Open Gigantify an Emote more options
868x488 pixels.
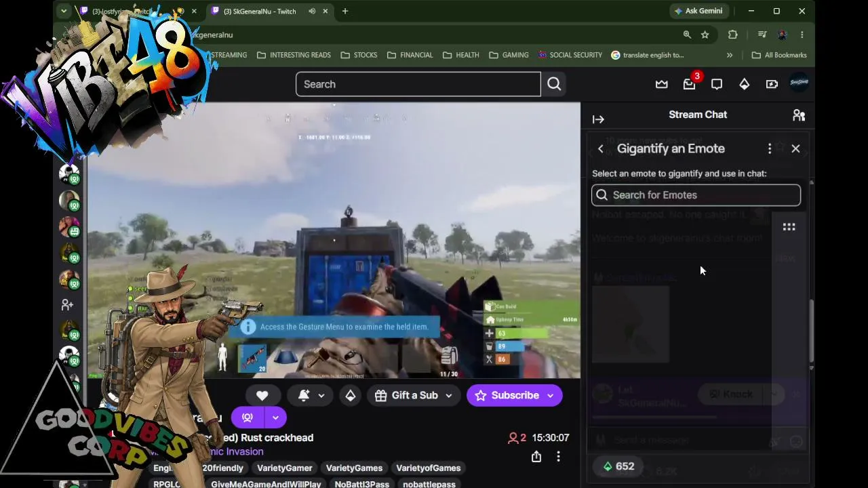tap(770, 148)
